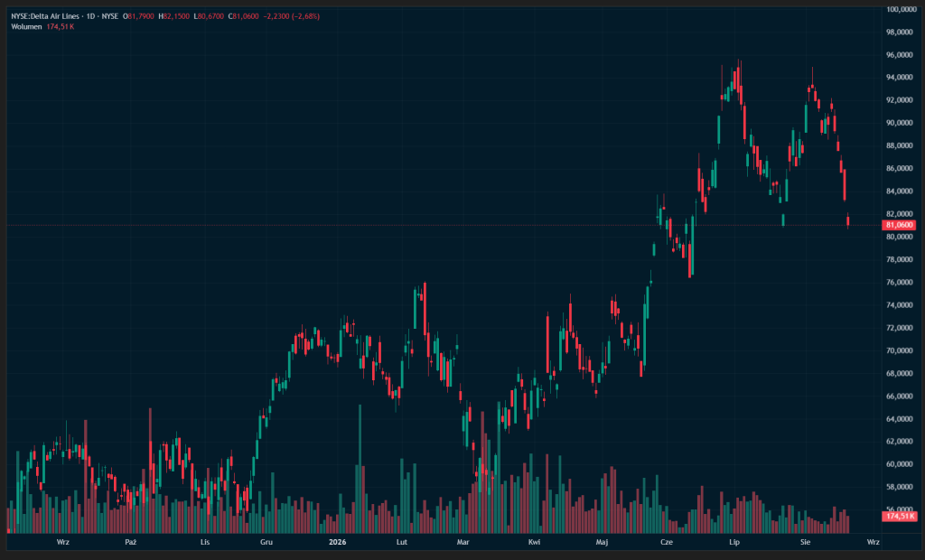Click the 68,0000 price axis label

(901, 374)
